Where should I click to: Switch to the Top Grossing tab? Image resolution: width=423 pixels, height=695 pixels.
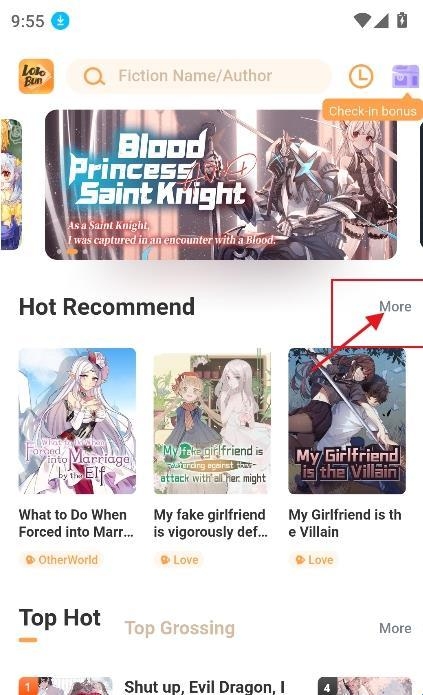coord(180,628)
